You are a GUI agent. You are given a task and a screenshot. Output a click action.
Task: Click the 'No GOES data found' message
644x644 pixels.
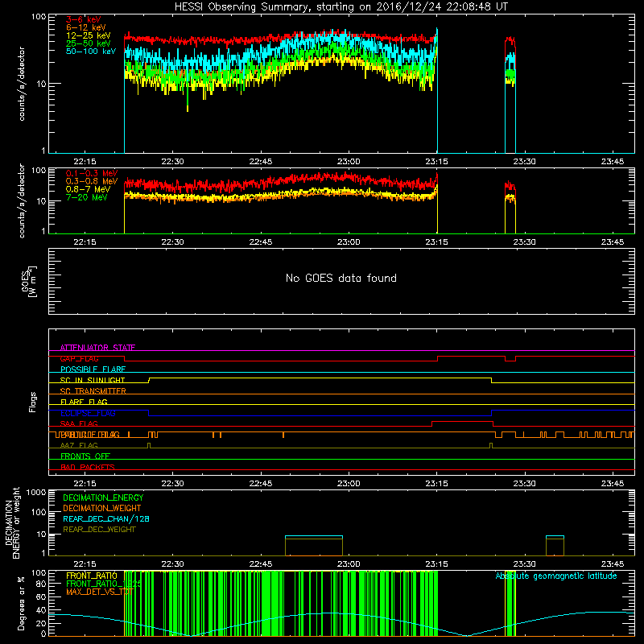tap(341, 278)
